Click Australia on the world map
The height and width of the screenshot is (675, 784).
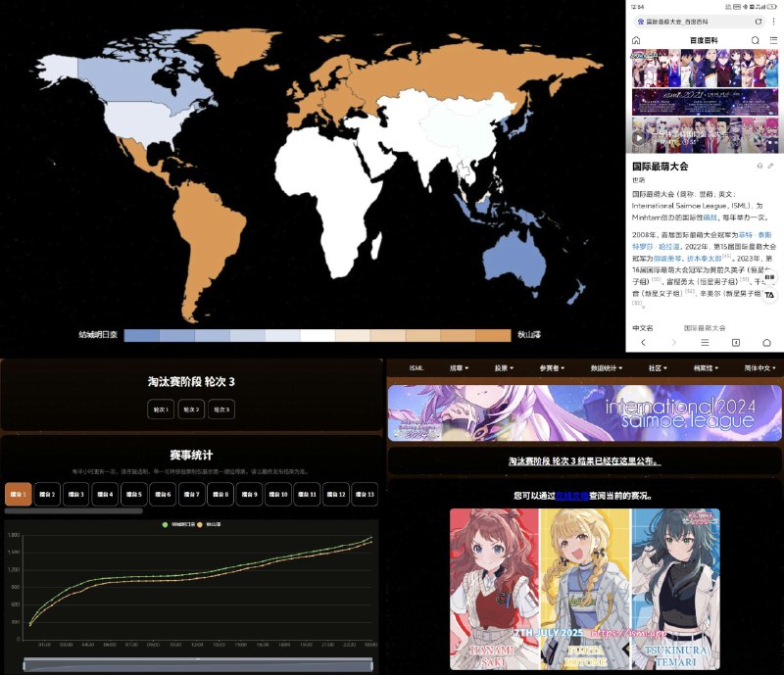pyautogui.click(x=515, y=259)
